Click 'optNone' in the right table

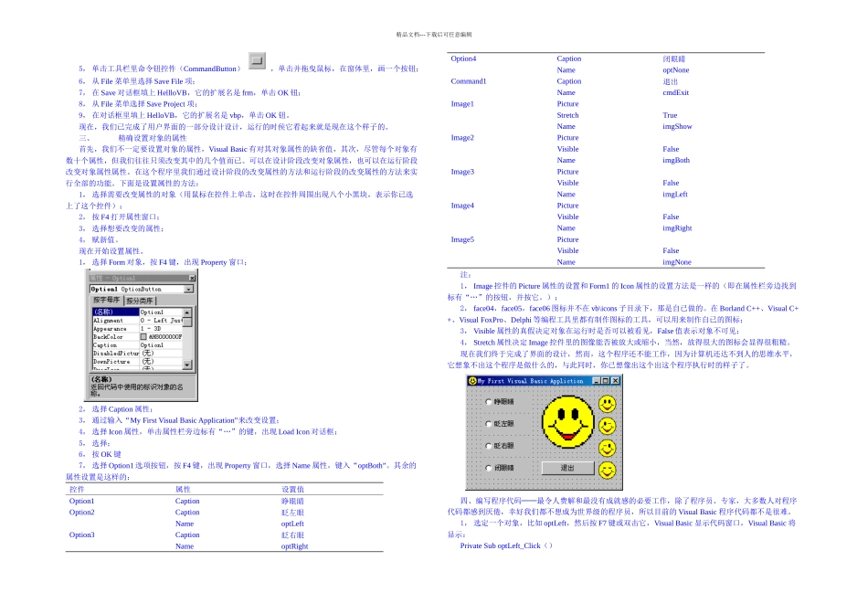point(676,70)
